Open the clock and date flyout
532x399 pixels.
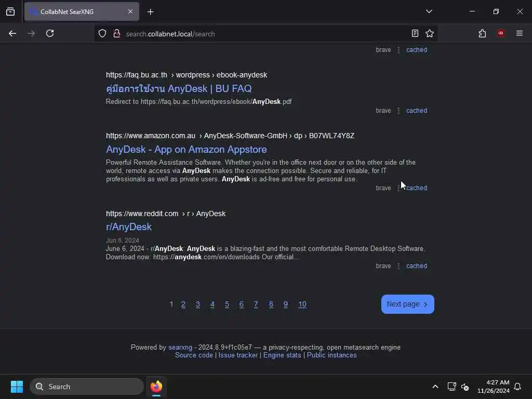494,387
